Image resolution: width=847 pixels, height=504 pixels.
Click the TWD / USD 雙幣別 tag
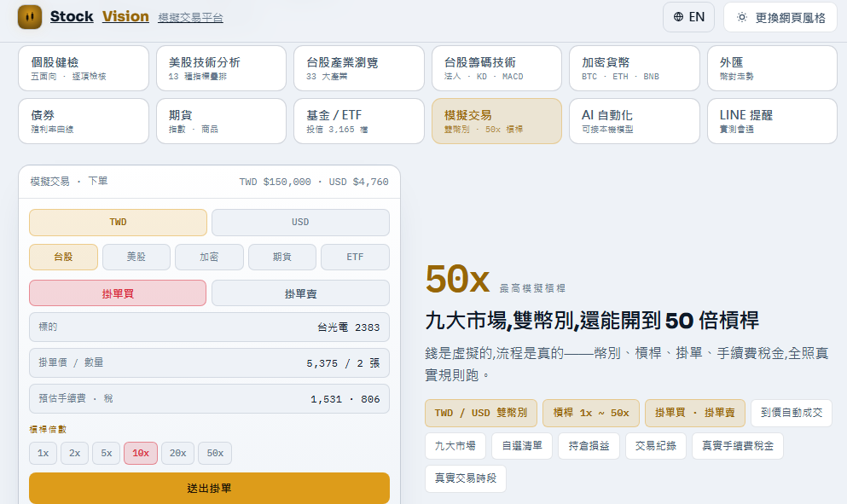tap(481, 414)
